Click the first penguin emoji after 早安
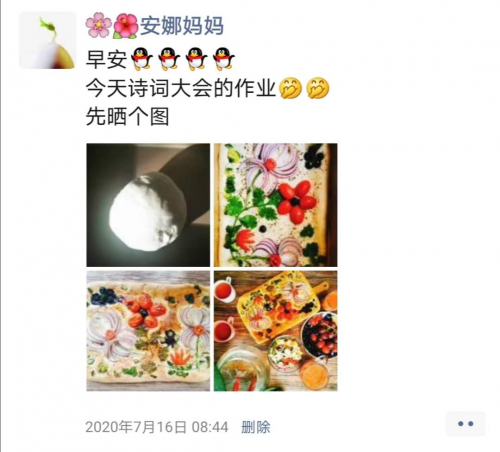 pos(142,59)
